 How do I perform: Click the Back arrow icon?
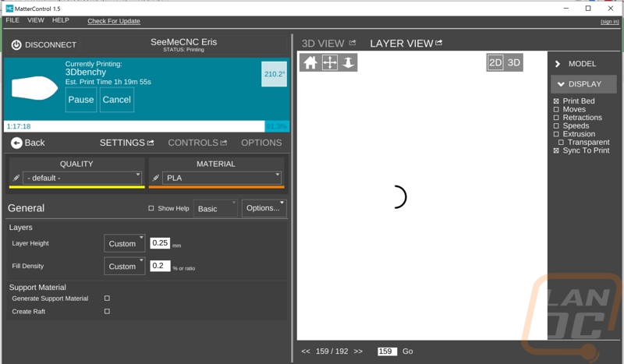pos(16,143)
